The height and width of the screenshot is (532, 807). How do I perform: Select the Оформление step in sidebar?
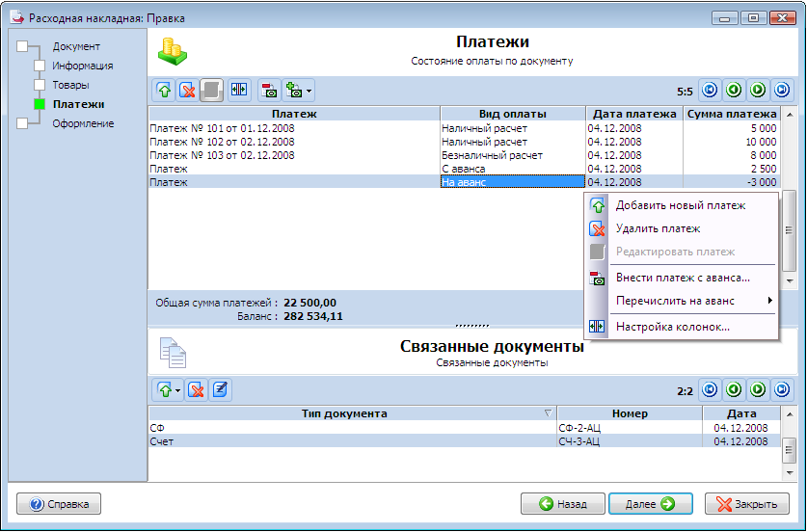(x=83, y=123)
